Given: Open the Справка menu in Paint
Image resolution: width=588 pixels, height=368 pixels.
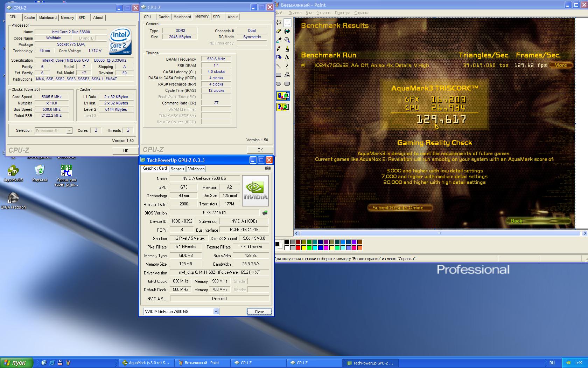Looking at the screenshot, I should (362, 13).
